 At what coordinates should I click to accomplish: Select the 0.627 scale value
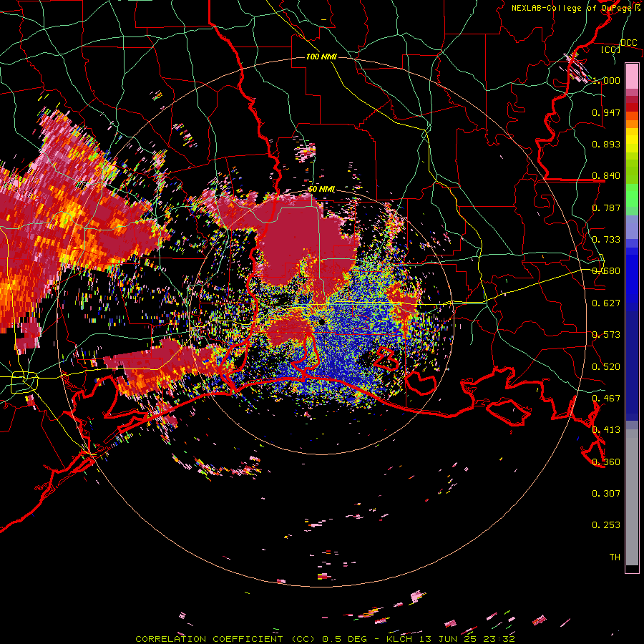606,303
